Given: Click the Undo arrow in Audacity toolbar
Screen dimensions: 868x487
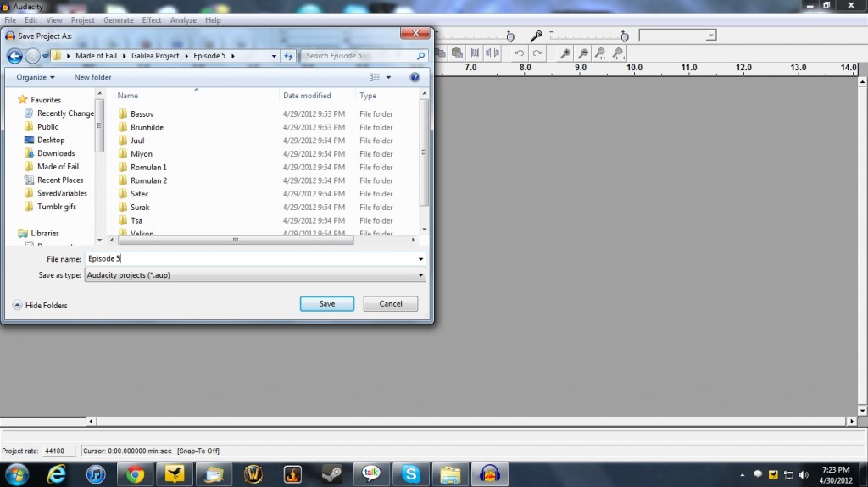Looking at the screenshot, I should tap(520, 53).
